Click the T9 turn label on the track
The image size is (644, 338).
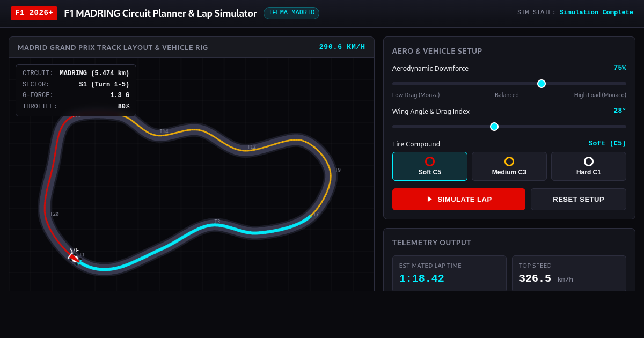[338, 170]
